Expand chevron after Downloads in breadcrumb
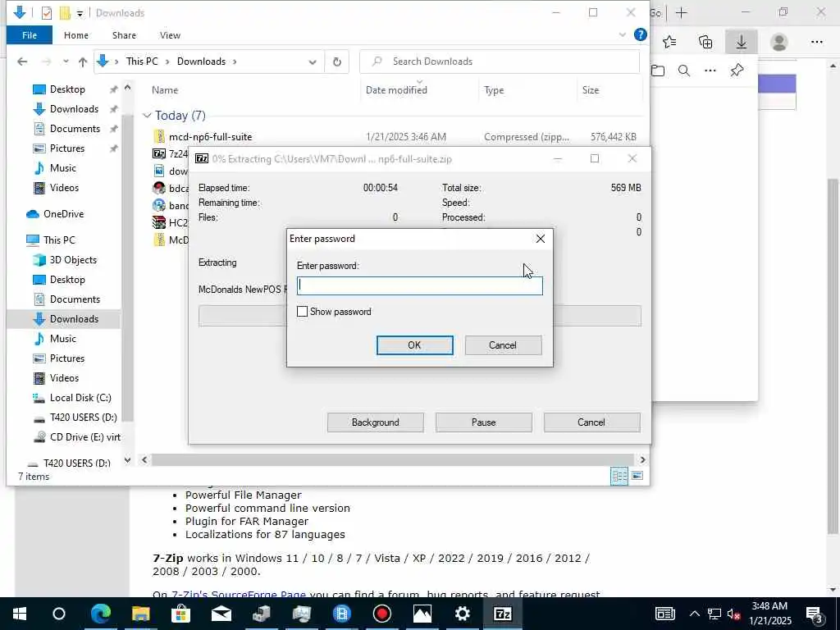 click(x=234, y=62)
